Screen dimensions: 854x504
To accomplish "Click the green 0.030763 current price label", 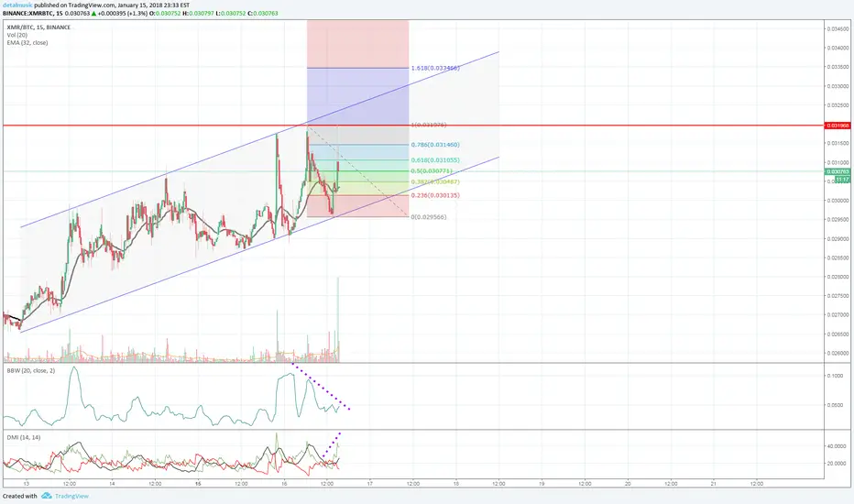I will click(838, 171).
